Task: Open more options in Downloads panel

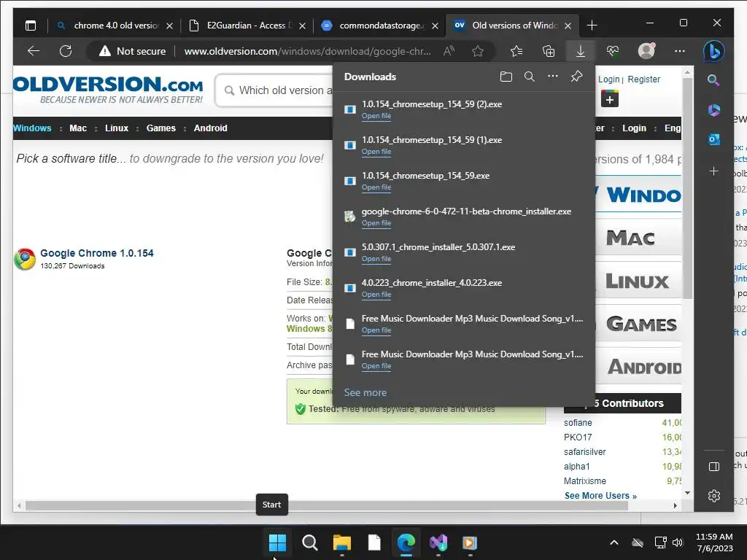Action: [553, 76]
